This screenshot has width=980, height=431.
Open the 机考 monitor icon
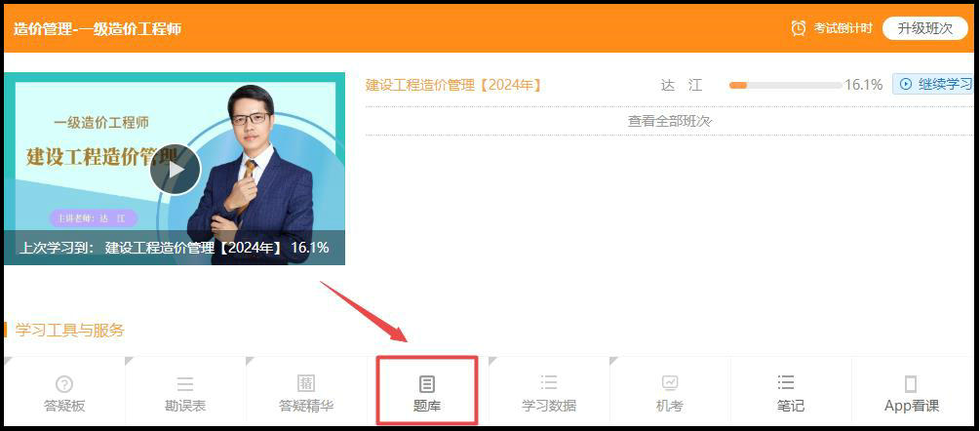[x=670, y=383]
